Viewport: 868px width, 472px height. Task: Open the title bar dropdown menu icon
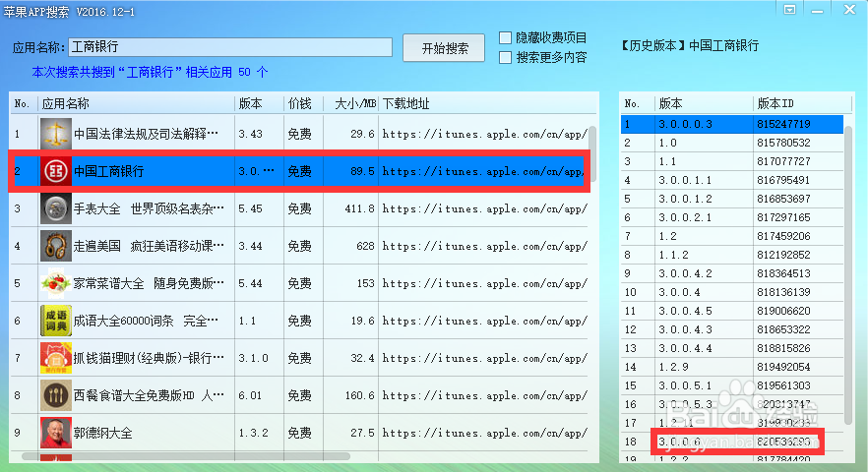(x=789, y=10)
